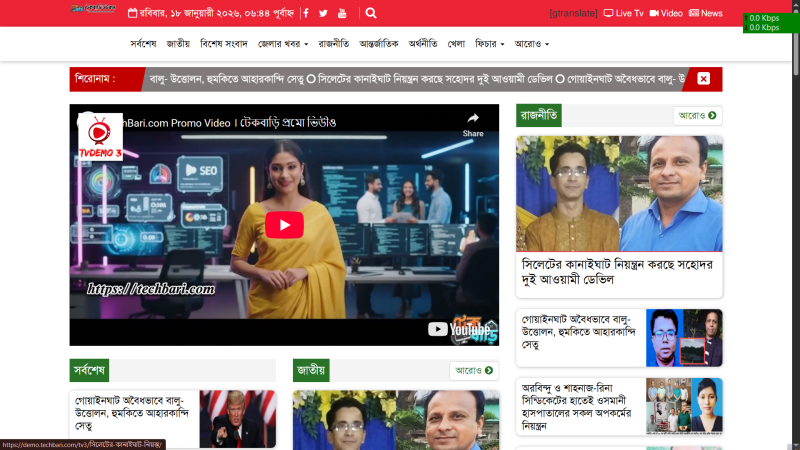This screenshot has width=800, height=450.
Task: Open জাতীয় section top news image
Action: pyautogui.click(x=396, y=420)
